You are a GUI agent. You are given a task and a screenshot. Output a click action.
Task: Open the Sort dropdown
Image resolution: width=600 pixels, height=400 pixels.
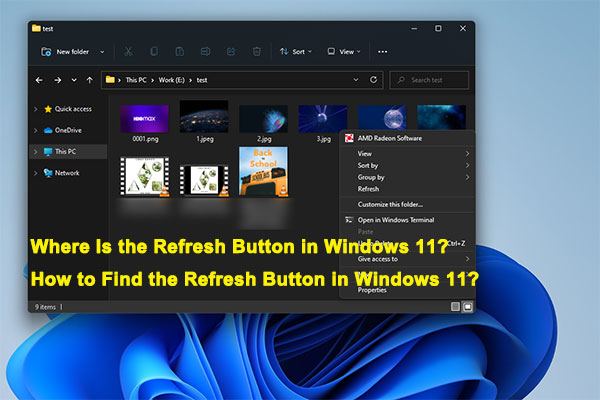tap(296, 52)
